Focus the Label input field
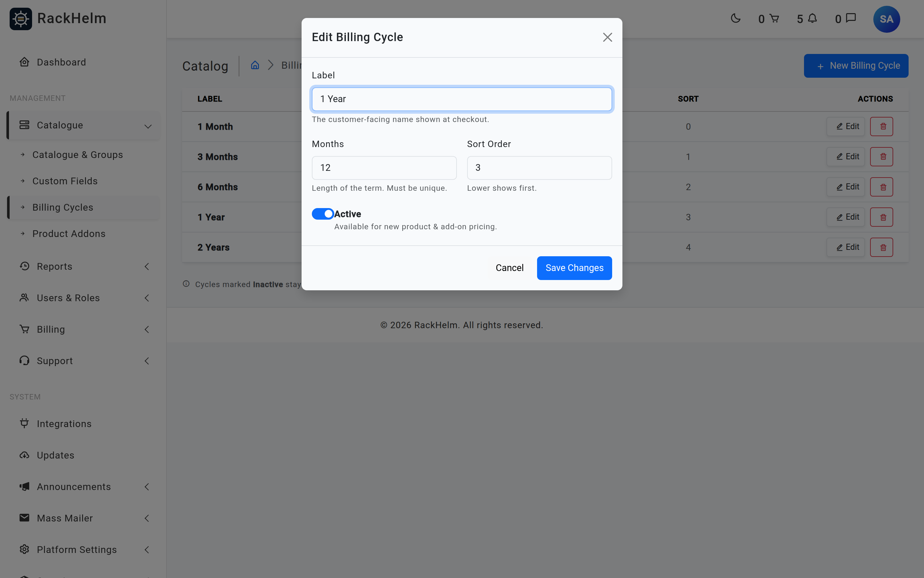Viewport: 924px width, 578px height. (462, 99)
